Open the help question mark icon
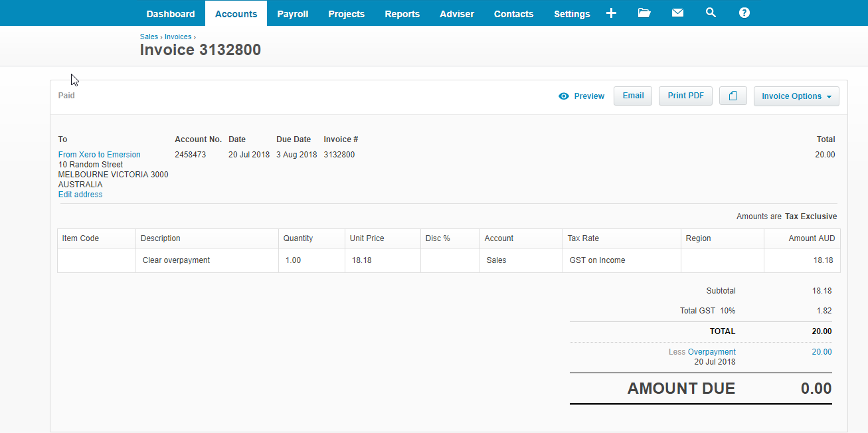This screenshot has width=868, height=433. click(x=744, y=13)
